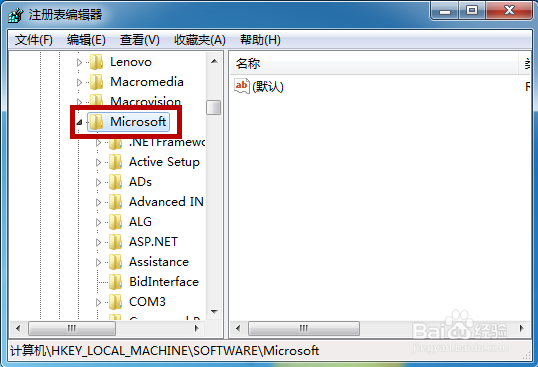This screenshot has width=538, height=367.
Task: Click the COM3 folder icon
Action: click(x=116, y=302)
